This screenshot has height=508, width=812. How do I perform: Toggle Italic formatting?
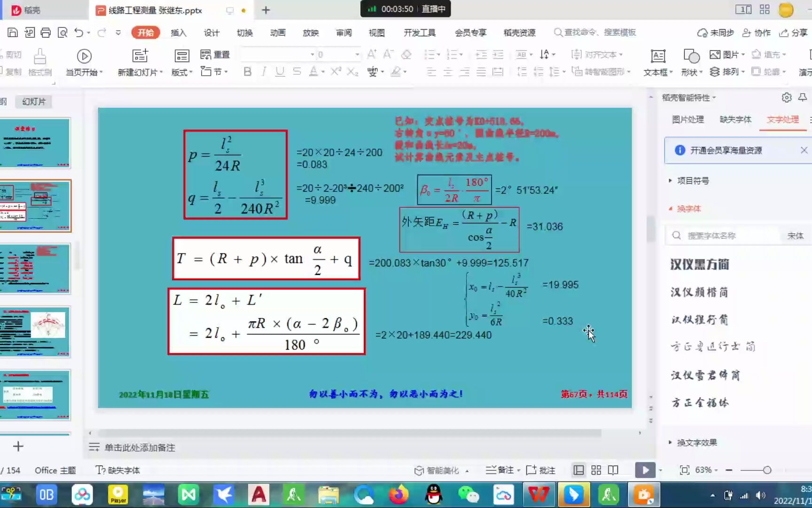tap(264, 71)
